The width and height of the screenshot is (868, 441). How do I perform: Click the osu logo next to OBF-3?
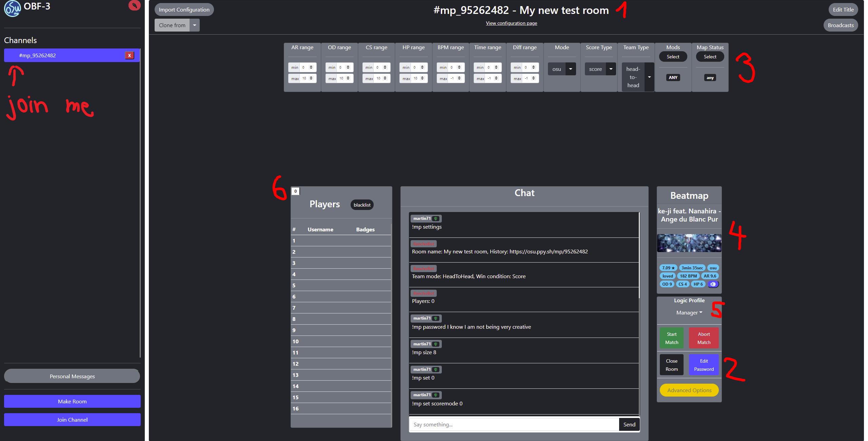coord(12,8)
